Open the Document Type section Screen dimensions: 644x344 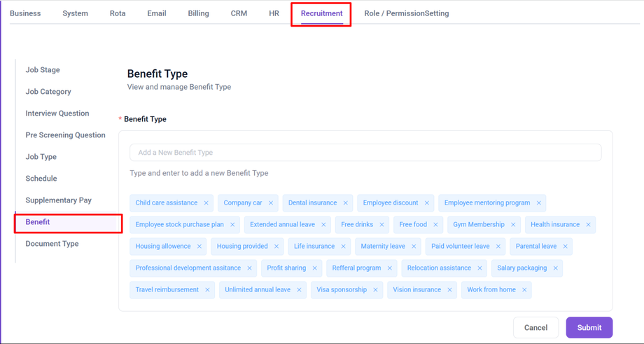[x=52, y=244]
